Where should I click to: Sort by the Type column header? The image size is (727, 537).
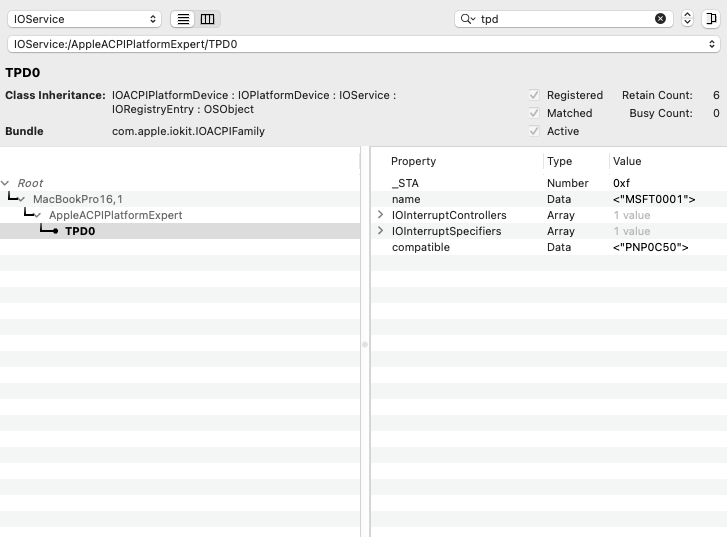pos(560,161)
